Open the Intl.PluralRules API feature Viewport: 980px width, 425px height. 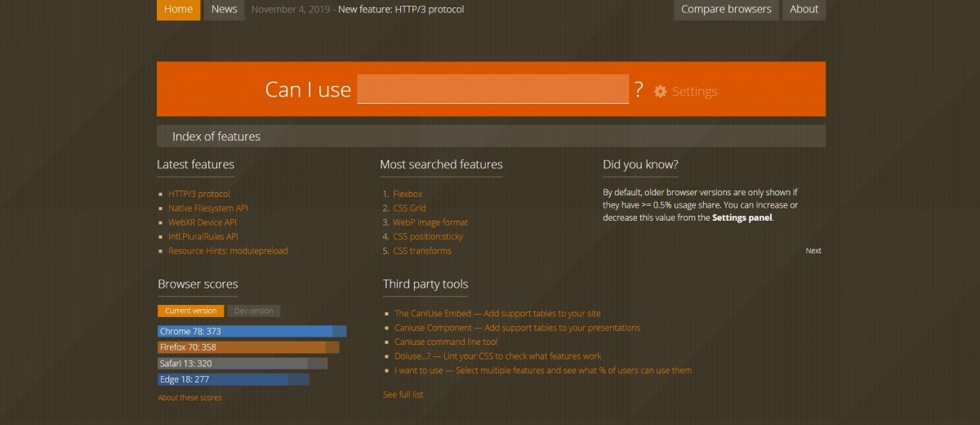(203, 236)
